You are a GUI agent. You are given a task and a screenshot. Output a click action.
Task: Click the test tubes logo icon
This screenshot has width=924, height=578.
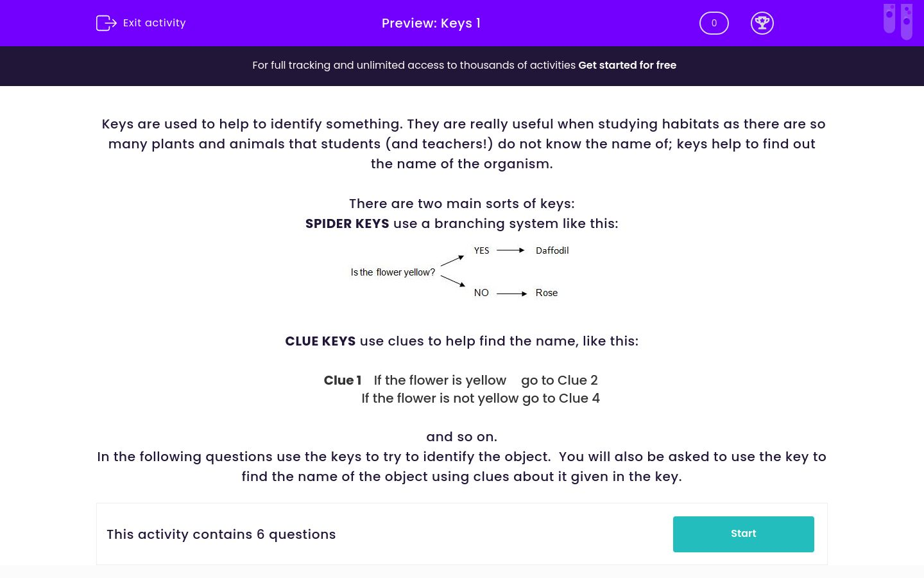click(x=898, y=21)
